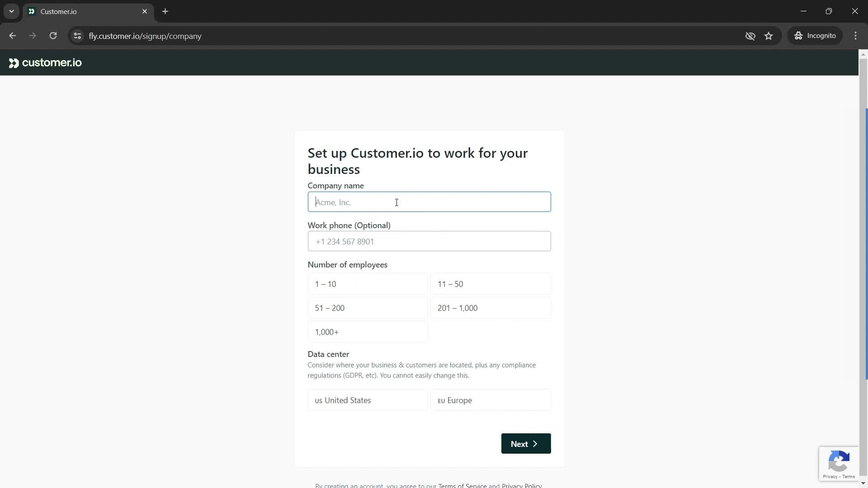The image size is (868, 488).
Task: Select the '51 – 200' employees range
Action: click(x=368, y=309)
